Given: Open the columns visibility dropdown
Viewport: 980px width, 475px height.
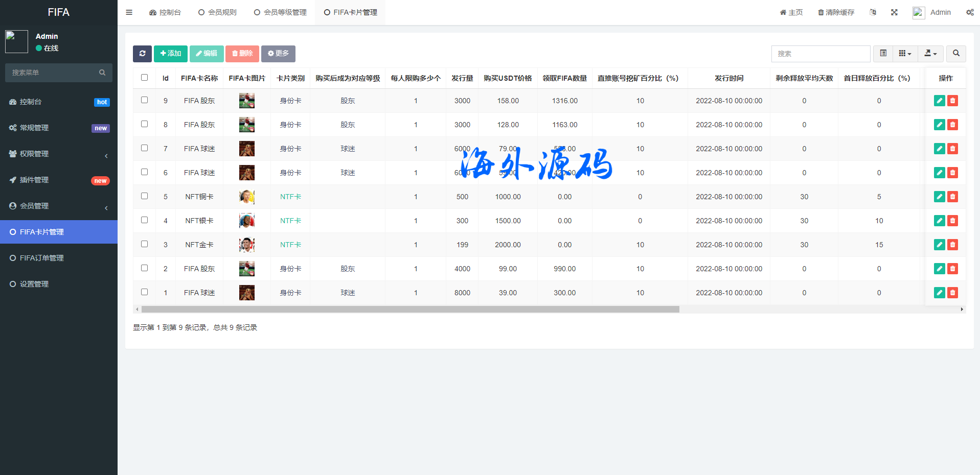Looking at the screenshot, I should tap(905, 54).
